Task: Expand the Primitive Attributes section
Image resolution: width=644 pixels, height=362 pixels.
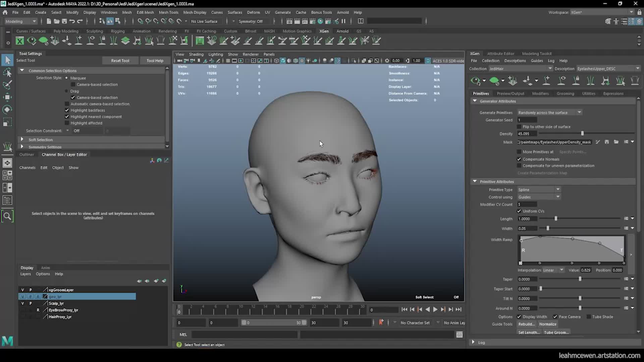Action: [x=475, y=181]
